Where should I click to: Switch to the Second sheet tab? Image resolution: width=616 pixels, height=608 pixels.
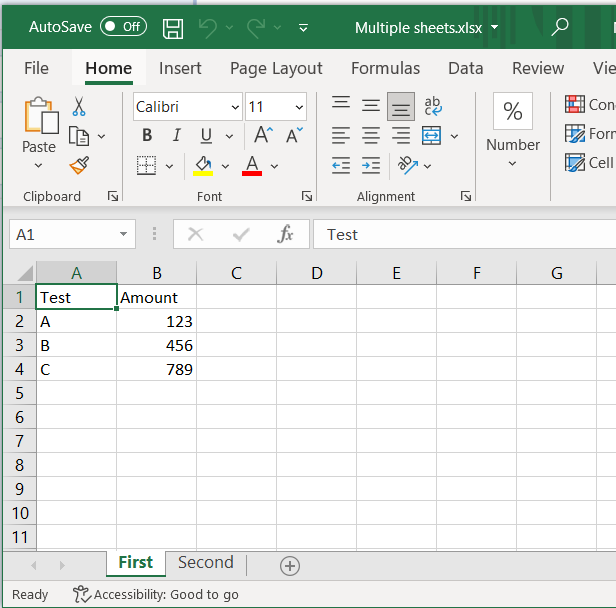click(x=205, y=563)
